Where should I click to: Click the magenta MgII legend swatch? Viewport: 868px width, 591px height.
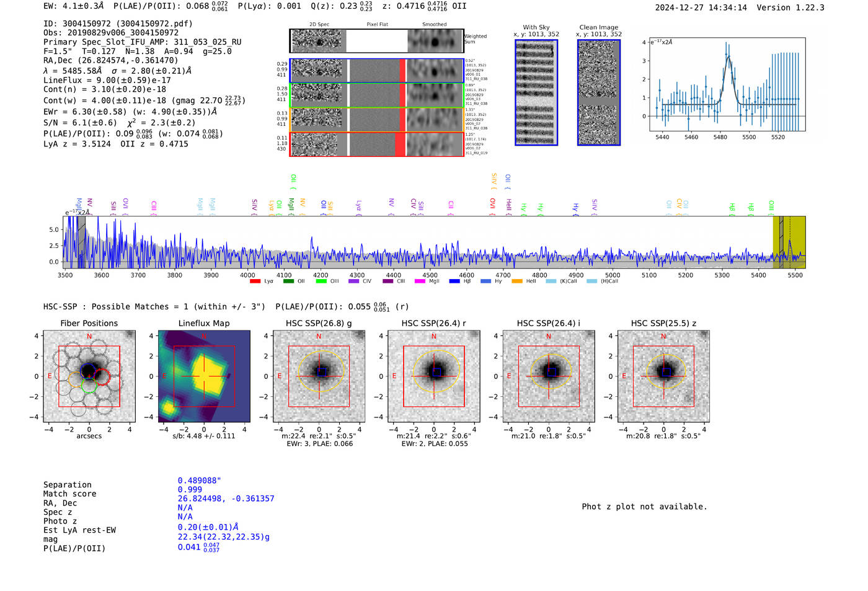click(x=420, y=282)
